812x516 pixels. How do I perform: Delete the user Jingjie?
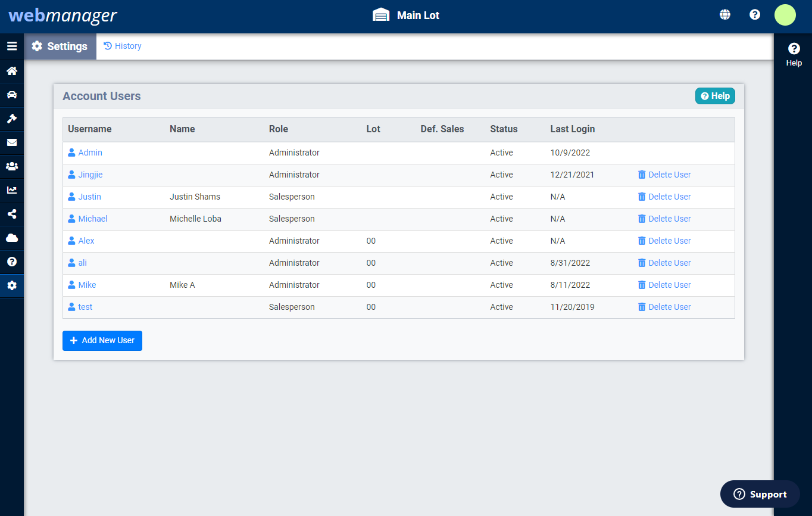[x=664, y=175]
